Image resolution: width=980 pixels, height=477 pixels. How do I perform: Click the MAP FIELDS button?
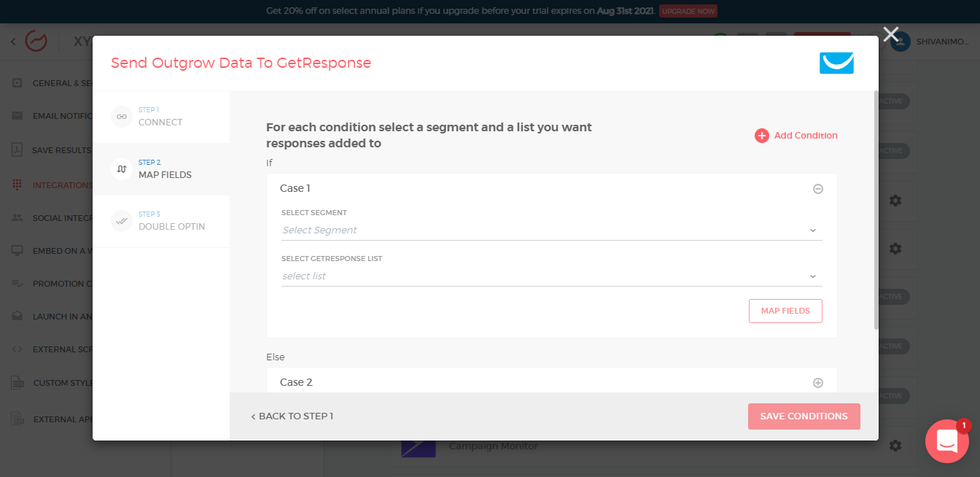pos(785,311)
